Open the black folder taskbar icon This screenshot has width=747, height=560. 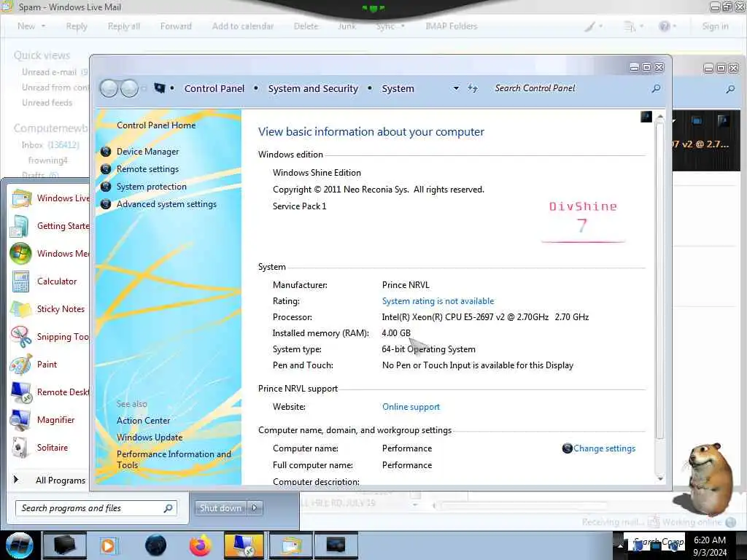(65, 545)
